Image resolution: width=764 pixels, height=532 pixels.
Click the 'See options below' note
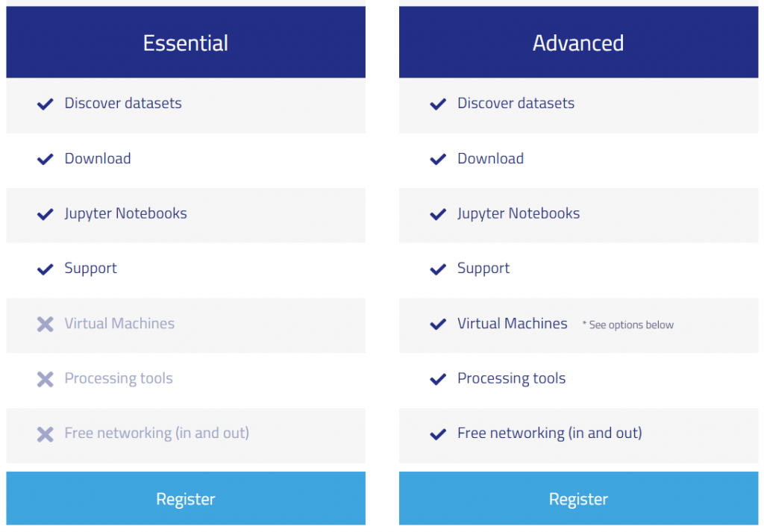click(x=628, y=325)
